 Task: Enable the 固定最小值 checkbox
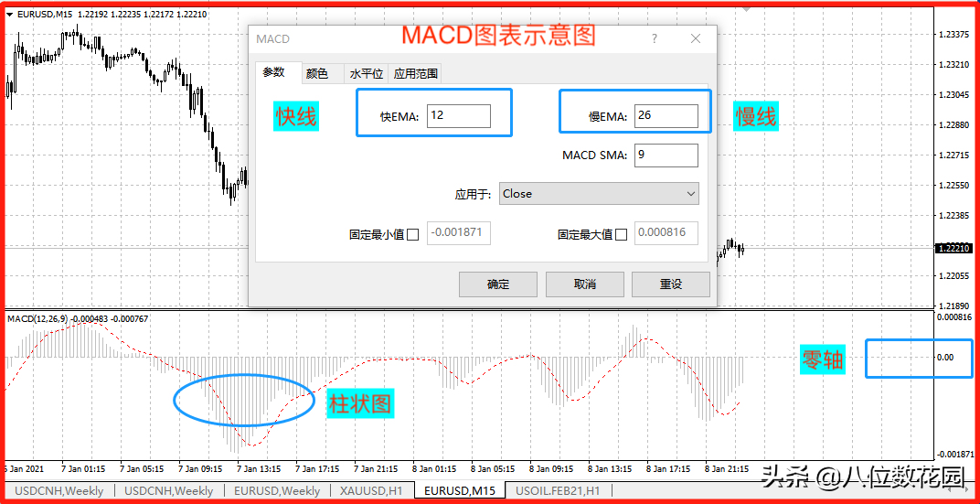[412, 235]
